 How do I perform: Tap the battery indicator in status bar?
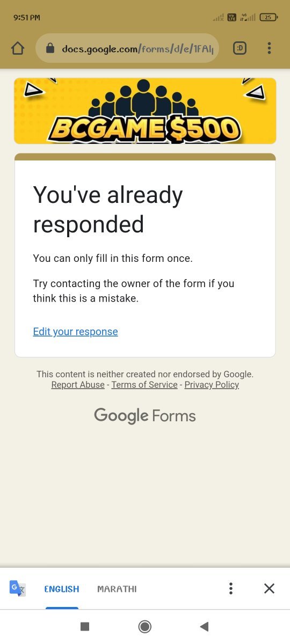click(268, 18)
